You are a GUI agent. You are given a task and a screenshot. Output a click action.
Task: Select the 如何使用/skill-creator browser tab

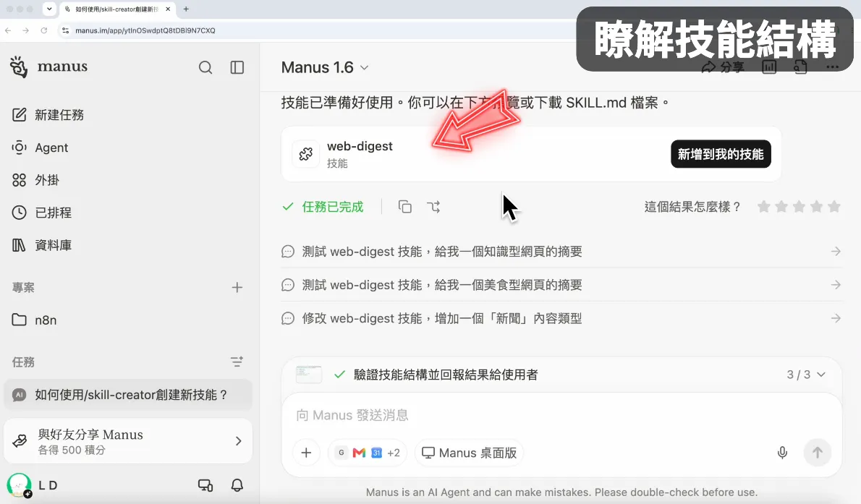coord(117,9)
